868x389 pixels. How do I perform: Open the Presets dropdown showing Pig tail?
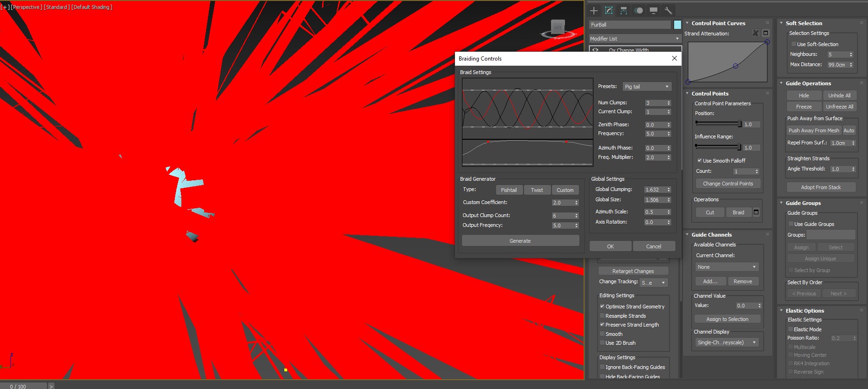pos(647,87)
